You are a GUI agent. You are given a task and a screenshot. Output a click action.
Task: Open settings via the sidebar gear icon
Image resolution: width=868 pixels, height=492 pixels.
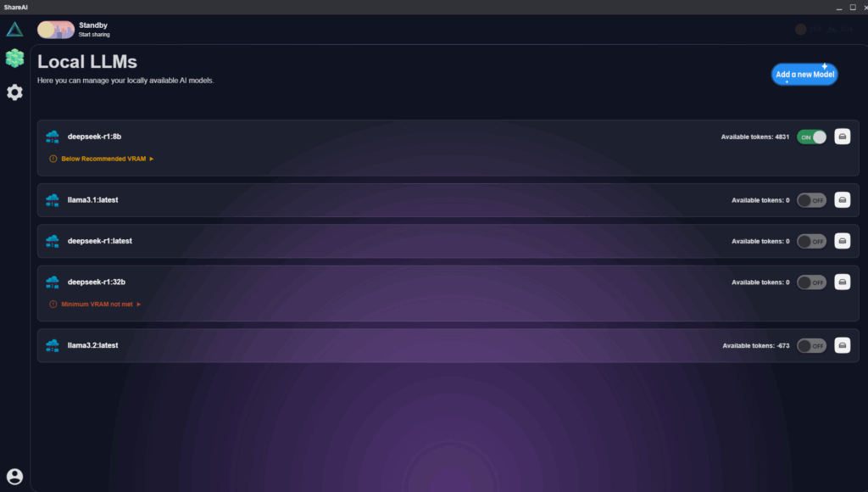(15, 92)
